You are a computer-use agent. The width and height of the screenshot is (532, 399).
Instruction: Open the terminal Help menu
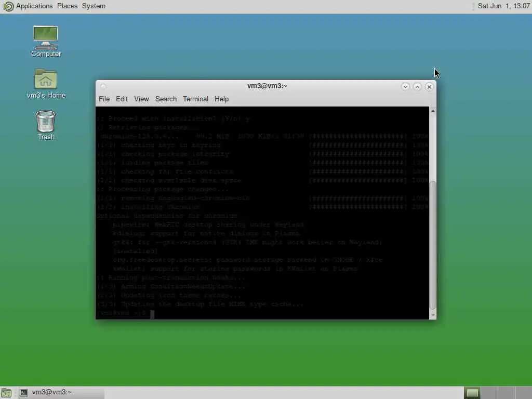(221, 99)
